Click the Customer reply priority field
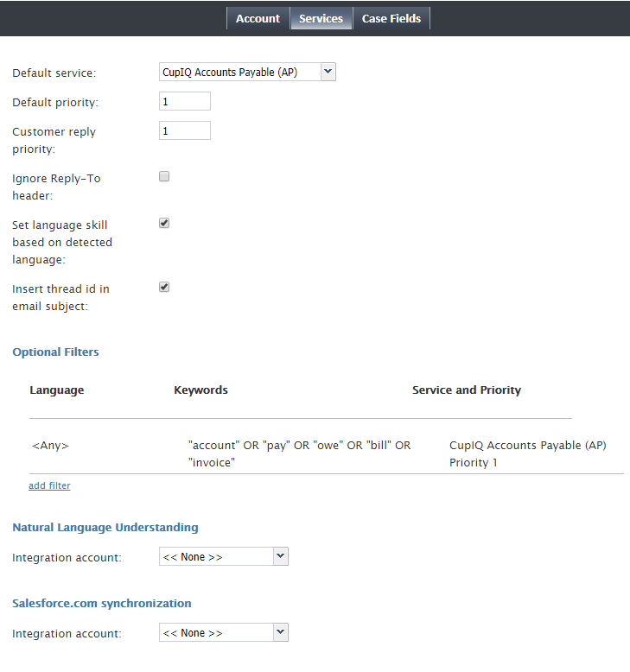Screen dimensions: 630x672 185,130
